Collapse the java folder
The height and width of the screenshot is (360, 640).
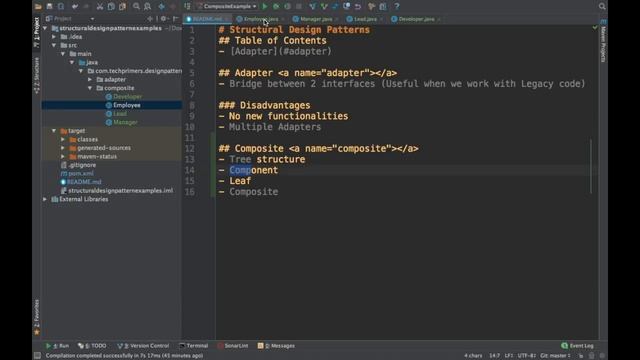(x=72, y=62)
